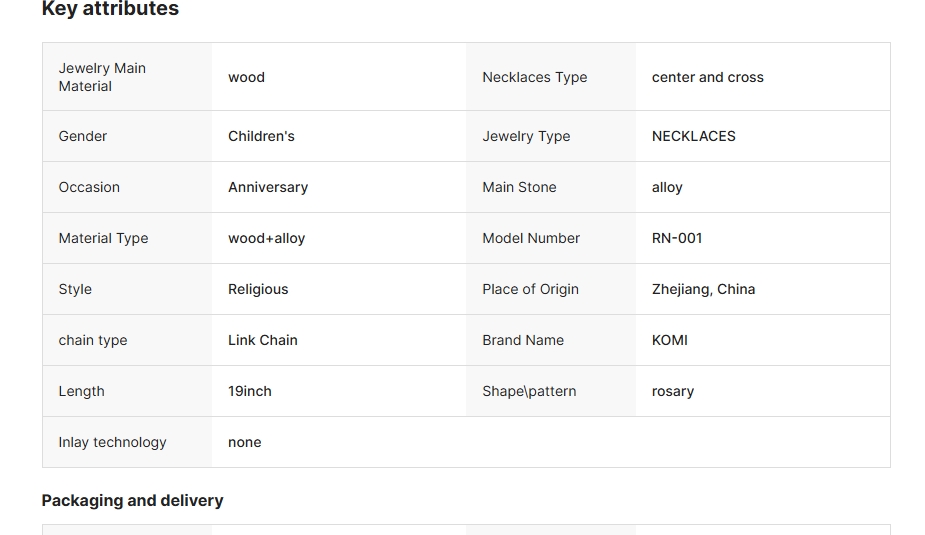Click the Anniversary occasion value
Image resolution: width=925 pixels, height=535 pixels.
click(x=268, y=187)
